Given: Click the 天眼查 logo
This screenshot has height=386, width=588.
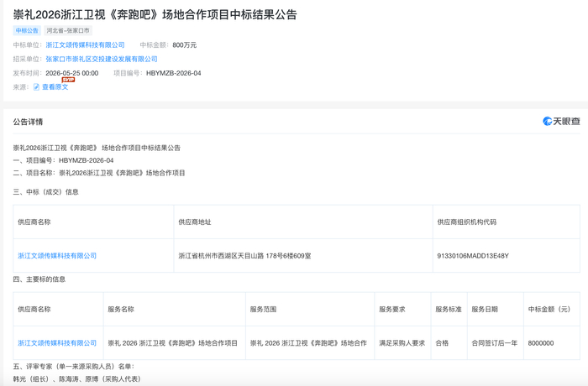Looking at the screenshot, I should click(x=561, y=121).
